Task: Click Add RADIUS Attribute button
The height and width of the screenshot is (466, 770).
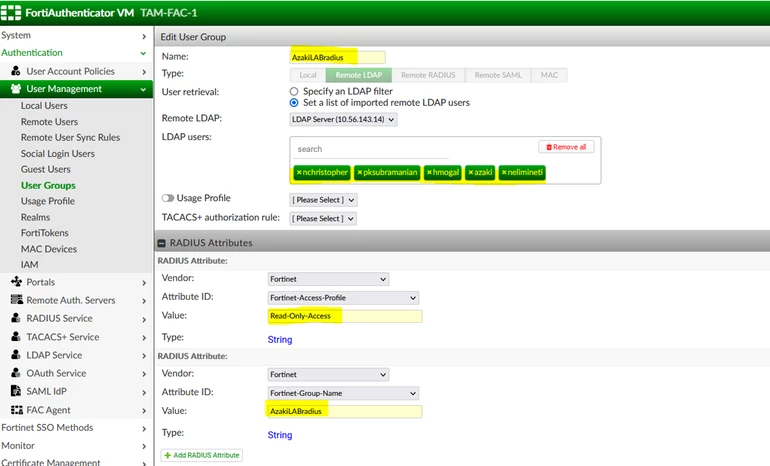Action: tap(202, 455)
